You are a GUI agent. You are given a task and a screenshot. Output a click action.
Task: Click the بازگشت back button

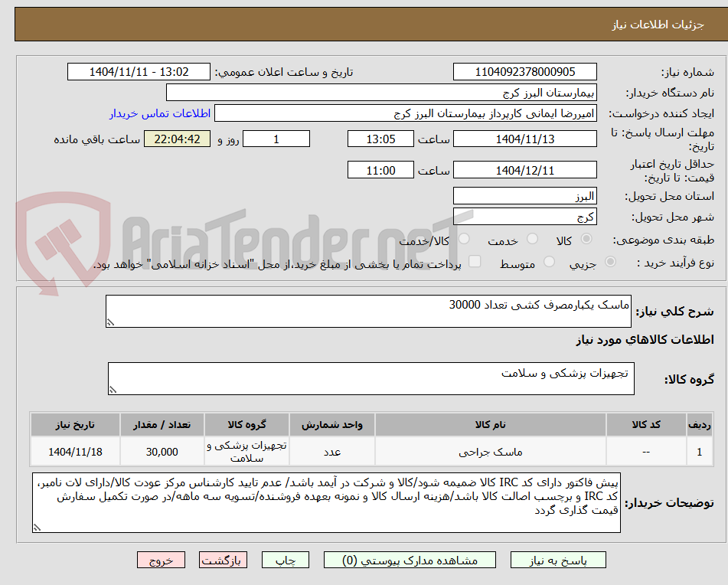(x=223, y=560)
